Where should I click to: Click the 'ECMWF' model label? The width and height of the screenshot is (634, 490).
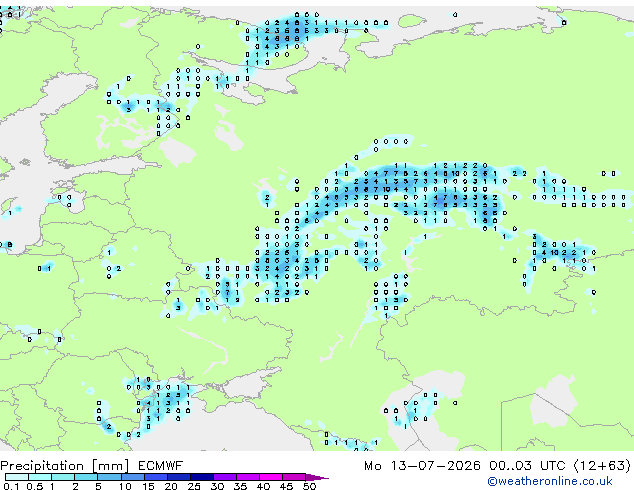(161, 466)
